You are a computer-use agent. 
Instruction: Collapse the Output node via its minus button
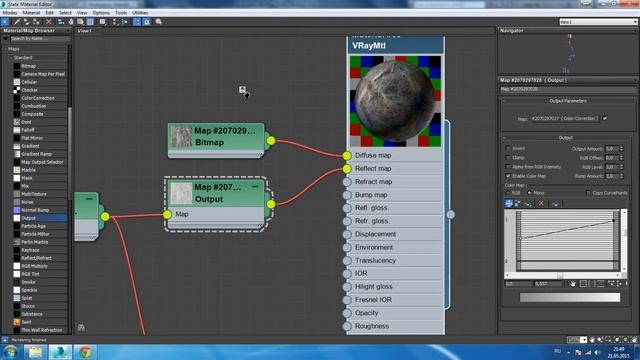[x=255, y=187]
